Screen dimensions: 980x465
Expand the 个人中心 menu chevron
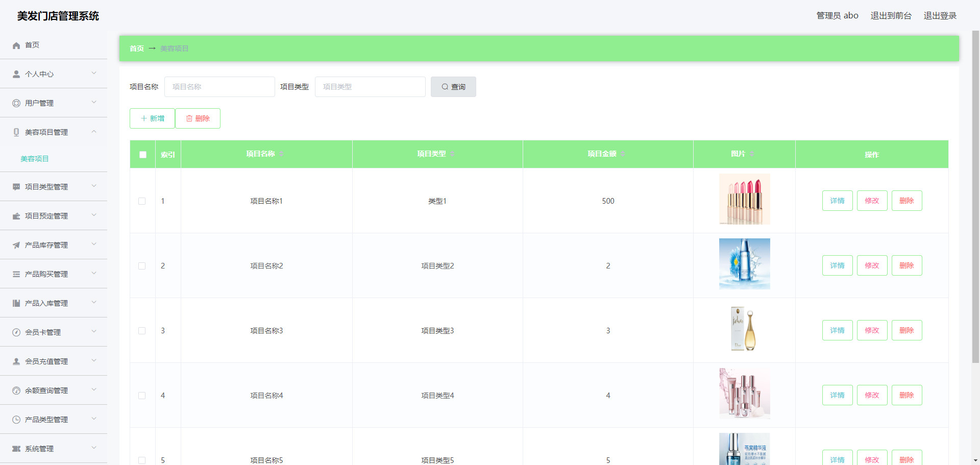(94, 74)
